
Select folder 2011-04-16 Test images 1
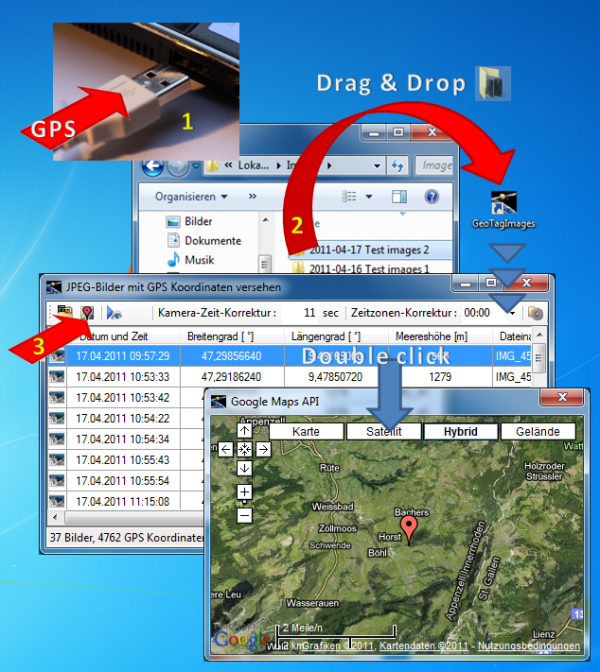click(369, 269)
